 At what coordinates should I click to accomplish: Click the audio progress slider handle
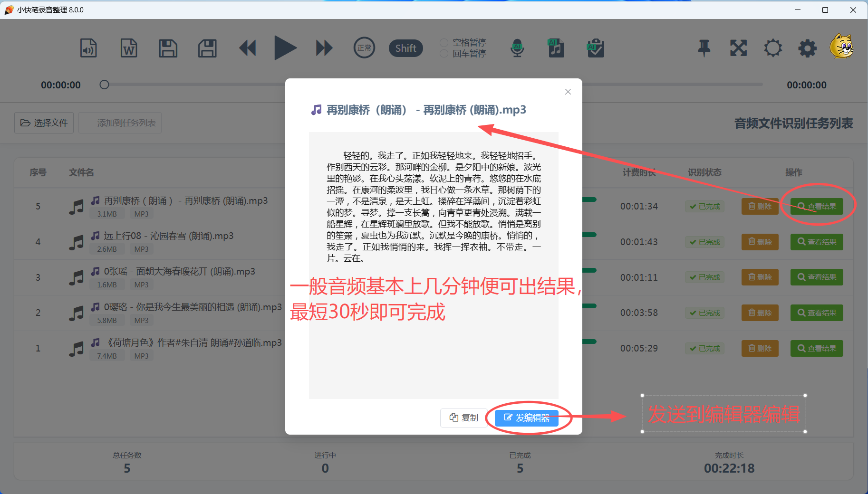click(x=105, y=85)
